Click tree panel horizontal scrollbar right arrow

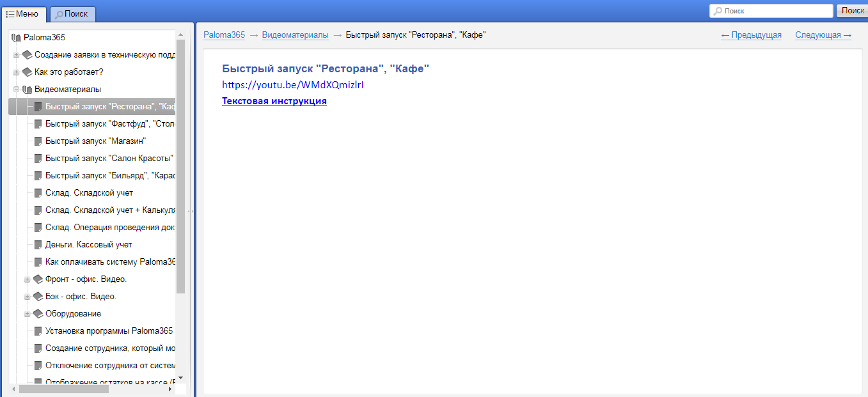point(170,389)
